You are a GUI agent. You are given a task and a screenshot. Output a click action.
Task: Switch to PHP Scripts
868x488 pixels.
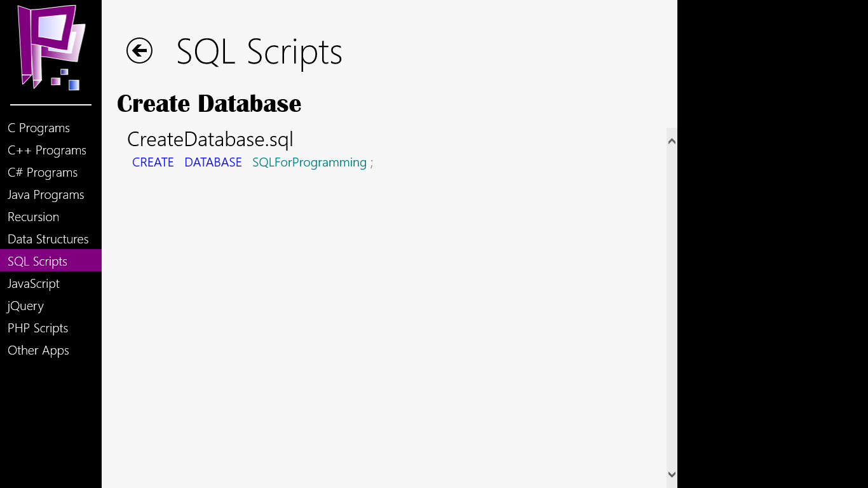[x=37, y=329]
